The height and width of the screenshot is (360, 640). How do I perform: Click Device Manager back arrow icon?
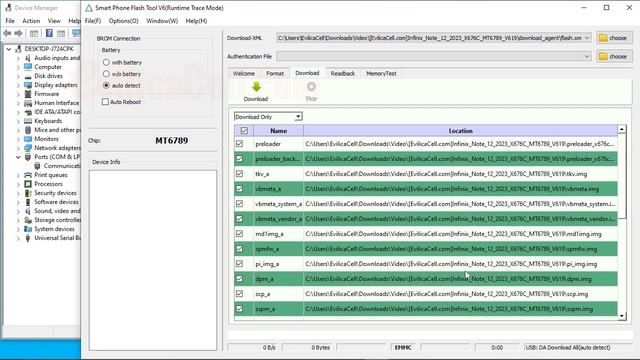tap(7, 33)
